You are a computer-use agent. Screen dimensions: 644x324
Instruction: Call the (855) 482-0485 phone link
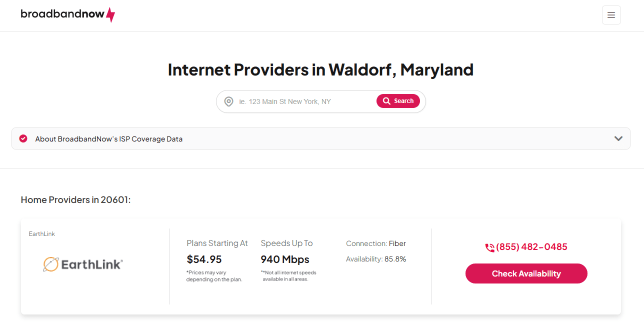pyautogui.click(x=531, y=247)
